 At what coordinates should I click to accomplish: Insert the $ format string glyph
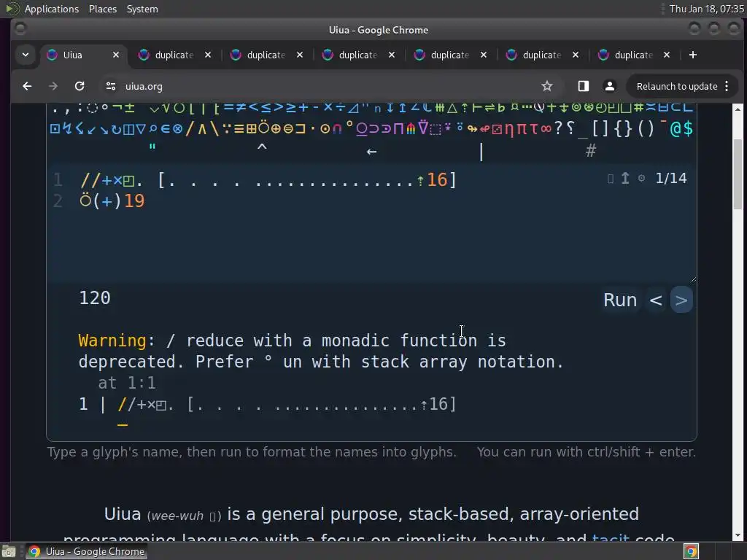click(688, 129)
